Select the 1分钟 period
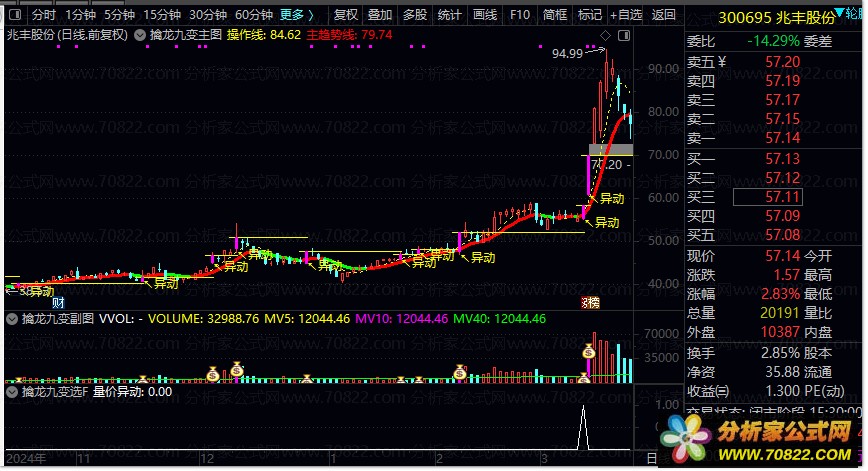868x471 pixels. [80, 15]
